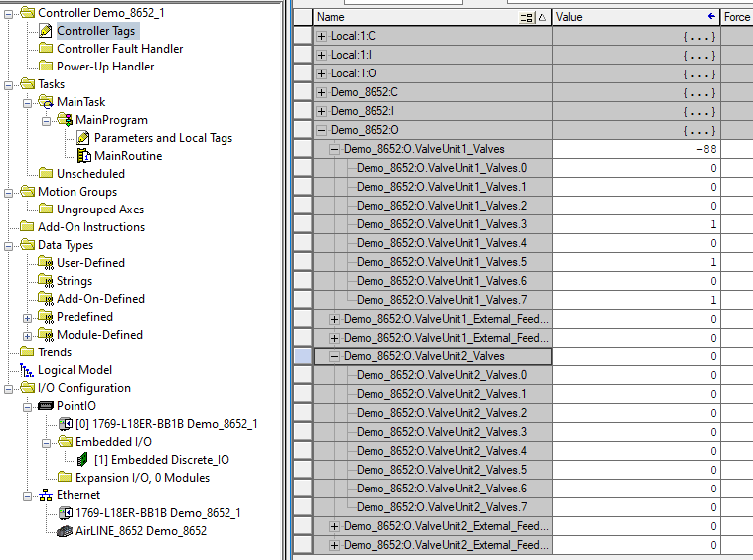Expand the Predefined data types node

pos(27,318)
